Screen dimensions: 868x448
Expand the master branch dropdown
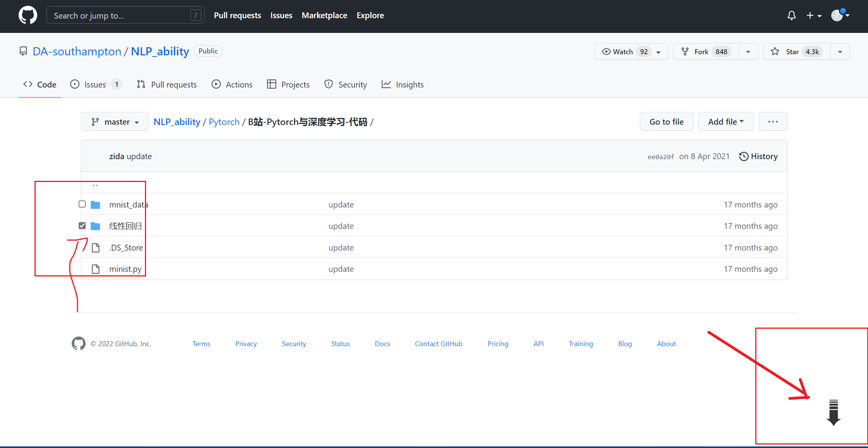point(115,122)
